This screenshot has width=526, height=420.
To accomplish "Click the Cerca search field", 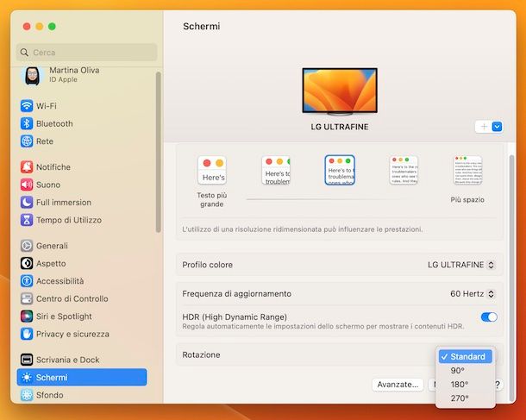I will [86, 53].
